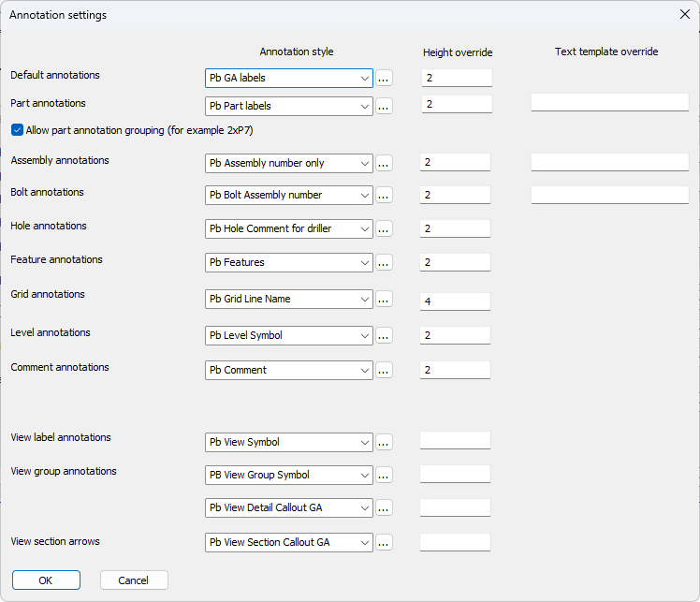This screenshot has height=602, width=700.
Task: Disable Allow part annotation grouping checkbox
Action: coord(17,130)
